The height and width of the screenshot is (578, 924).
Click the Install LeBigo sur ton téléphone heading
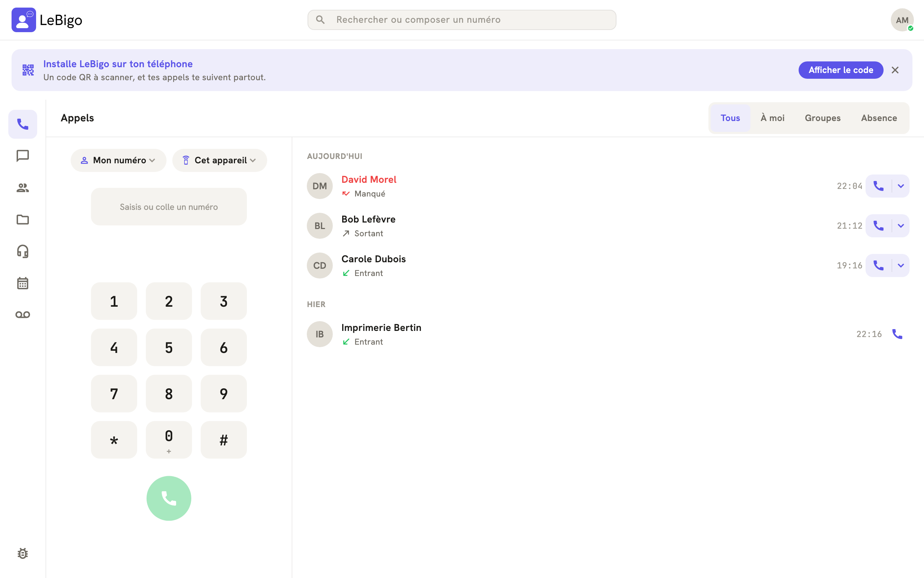[x=118, y=64]
